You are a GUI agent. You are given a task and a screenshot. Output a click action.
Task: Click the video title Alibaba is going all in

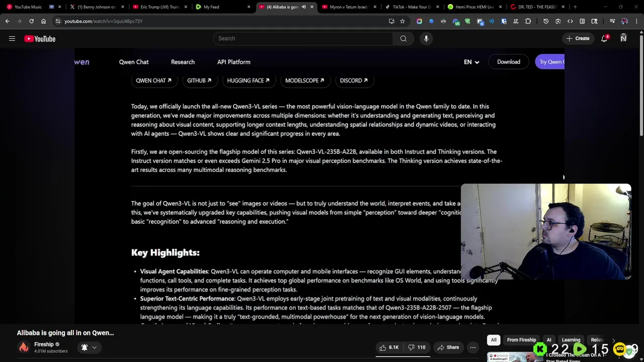pos(65,333)
